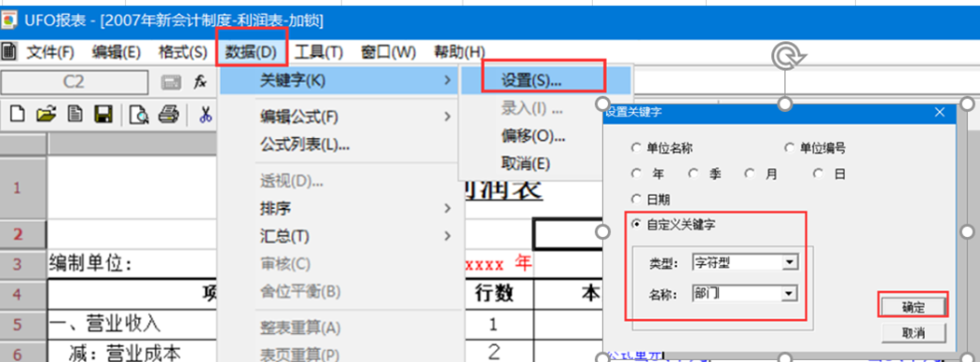Click the lined text document toolbar icon
The width and height of the screenshot is (980, 362).
tap(75, 115)
